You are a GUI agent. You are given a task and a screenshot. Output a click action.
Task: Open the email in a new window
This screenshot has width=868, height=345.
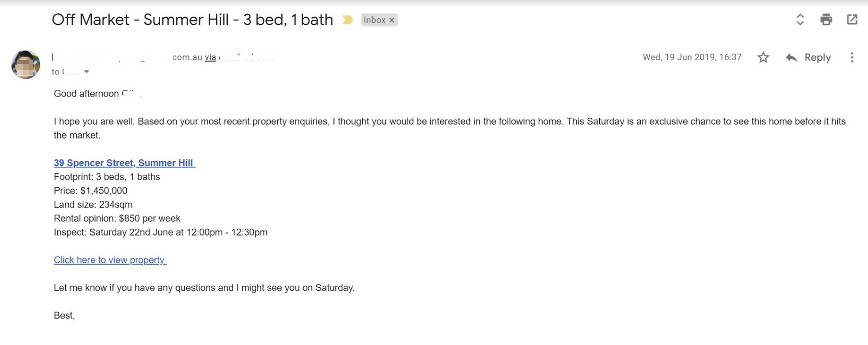[852, 20]
